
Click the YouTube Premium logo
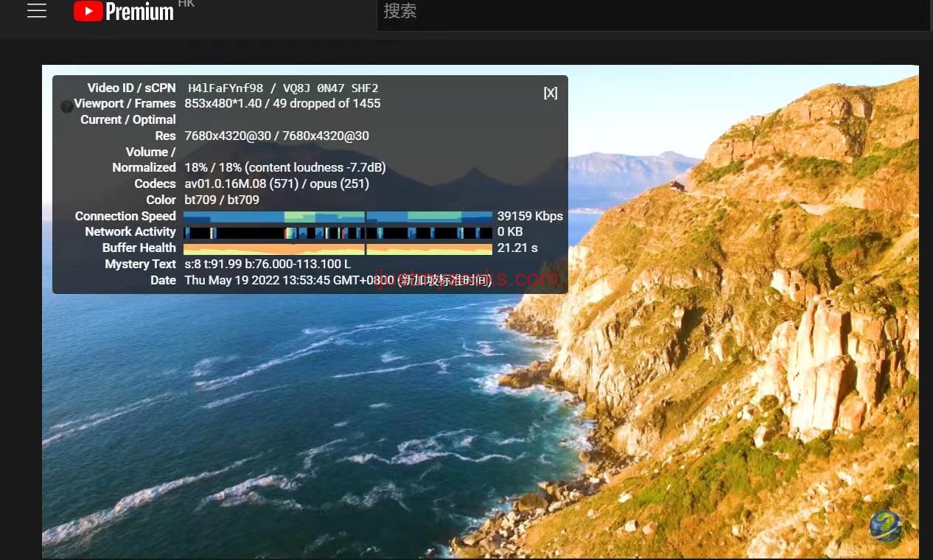click(124, 11)
